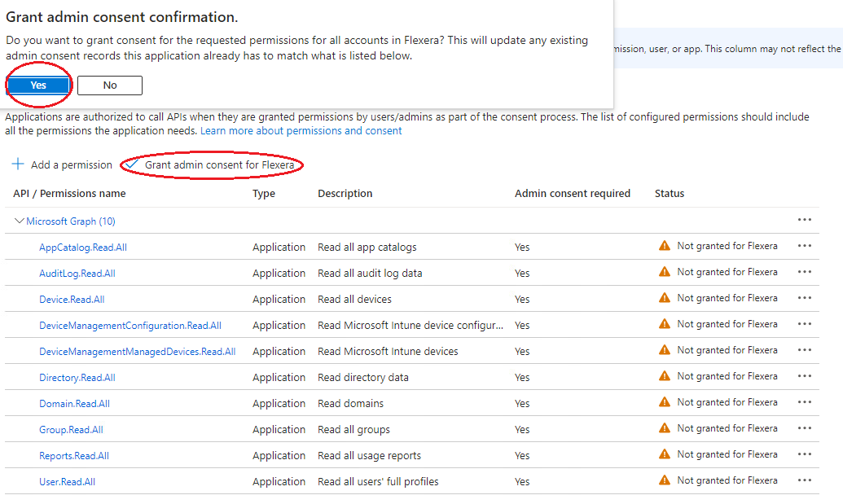Select the description 'Read all groups'
Screen dimensions: 843x504
tap(353, 430)
